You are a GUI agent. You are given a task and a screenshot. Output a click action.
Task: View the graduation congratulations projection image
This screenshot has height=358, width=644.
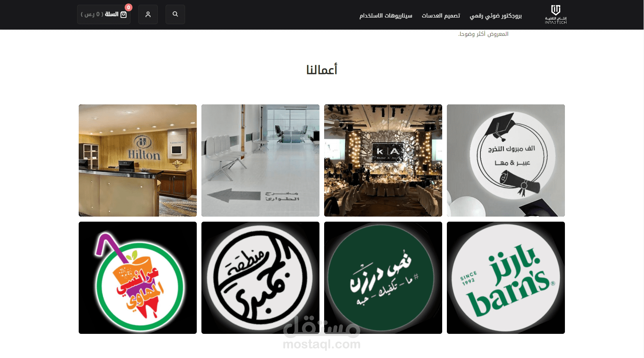(506, 160)
